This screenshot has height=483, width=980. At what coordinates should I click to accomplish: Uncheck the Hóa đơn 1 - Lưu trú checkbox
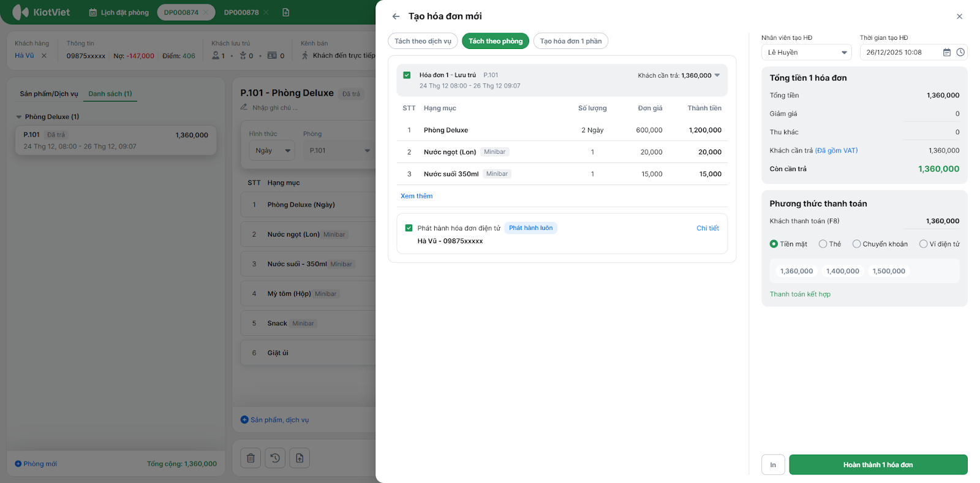tap(407, 75)
